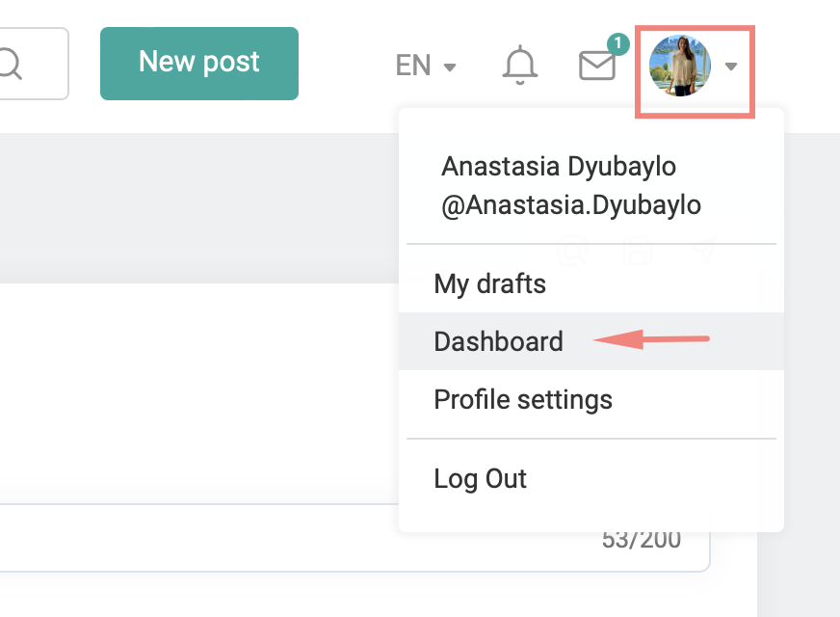Open the mail inbox envelope icon

[x=596, y=66]
